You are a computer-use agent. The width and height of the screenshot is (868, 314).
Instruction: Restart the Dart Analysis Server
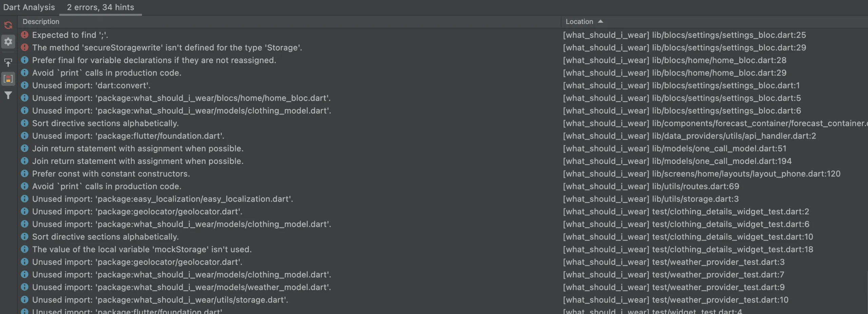[x=8, y=25]
